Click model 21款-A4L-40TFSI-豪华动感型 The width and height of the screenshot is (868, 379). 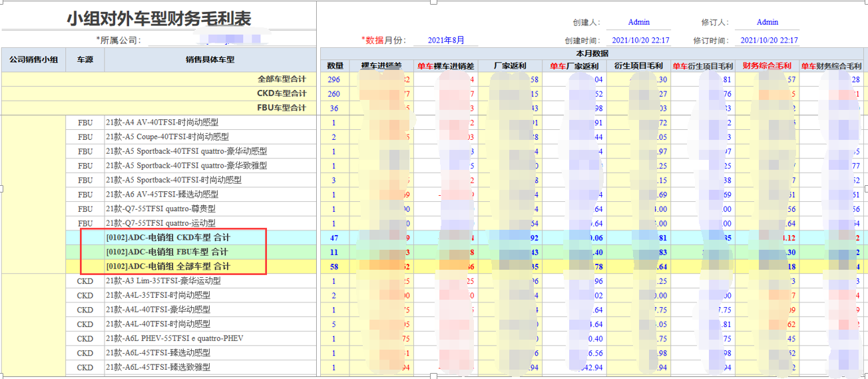click(158, 309)
